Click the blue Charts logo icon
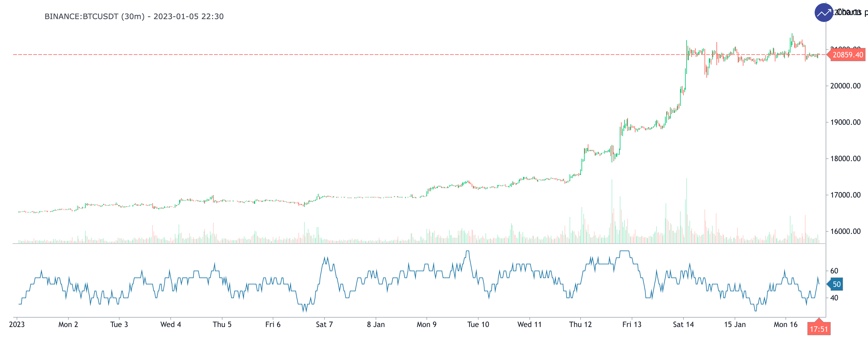The image size is (868, 338). click(x=823, y=13)
